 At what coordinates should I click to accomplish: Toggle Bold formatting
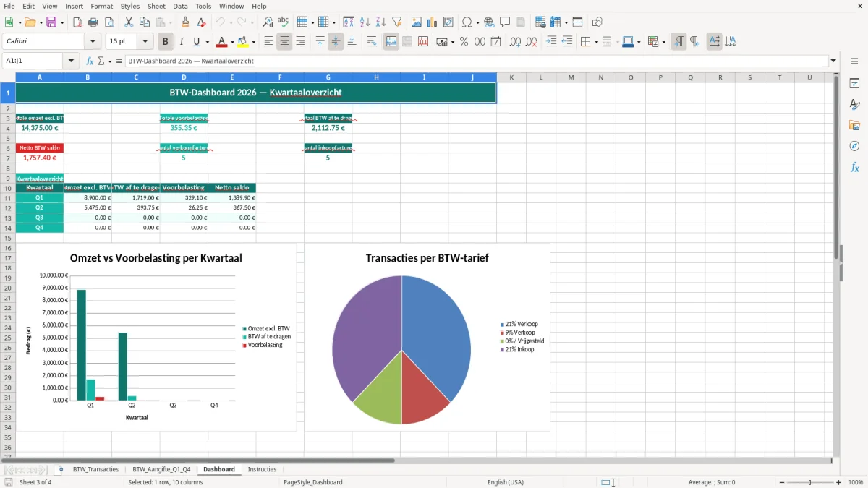(x=166, y=42)
